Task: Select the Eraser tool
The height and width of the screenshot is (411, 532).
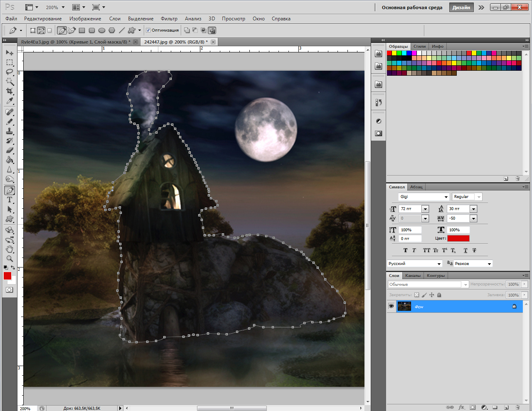Action: click(10, 150)
